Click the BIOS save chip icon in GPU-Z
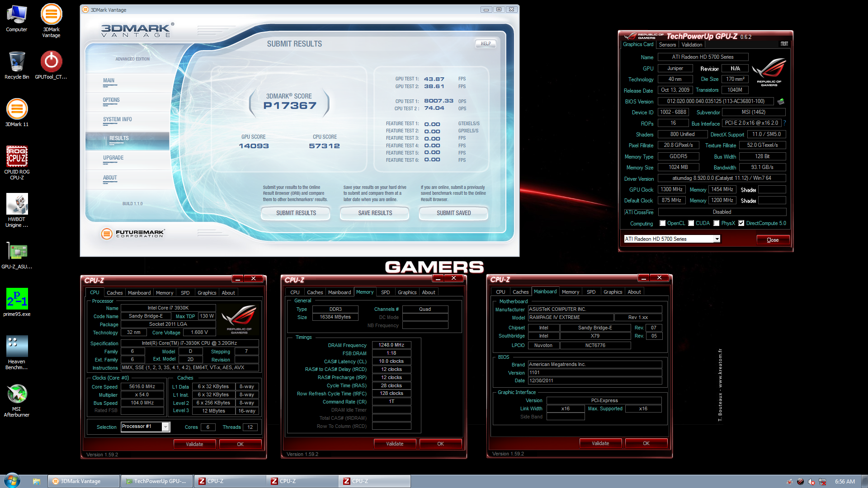 (x=781, y=101)
